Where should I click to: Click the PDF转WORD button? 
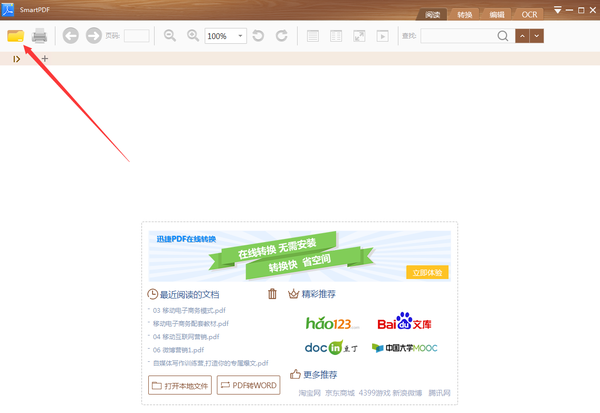click(x=249, y=385)
